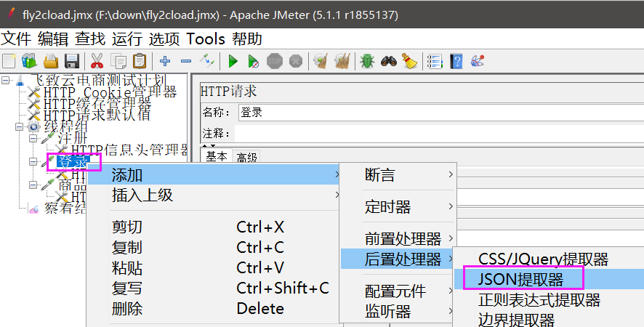Switch to the 高级 tab
644x327 pixels.
click(x=247, y=158)
